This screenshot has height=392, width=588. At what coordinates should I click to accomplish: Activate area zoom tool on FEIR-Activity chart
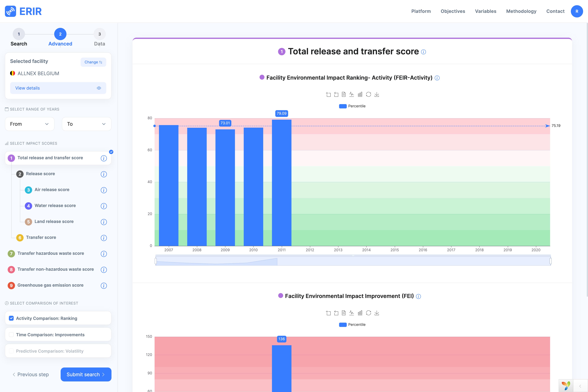(x=328, y=94)
